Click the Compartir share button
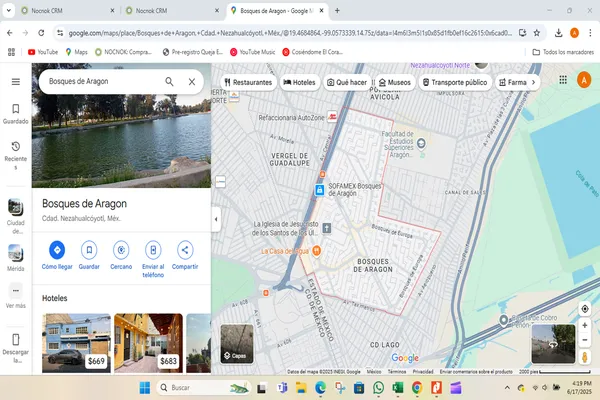Viewport: 600px width, 400px height. pyautogui.click(x=185, y=255)
